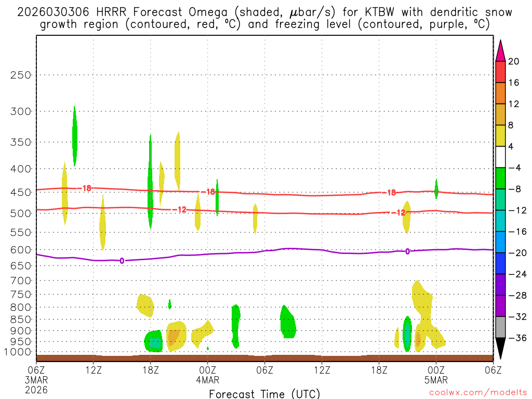Viewport: 532px width, 399px height.
Task: Click the coolwx.com/modelts link text
Action: click(478, 393)
